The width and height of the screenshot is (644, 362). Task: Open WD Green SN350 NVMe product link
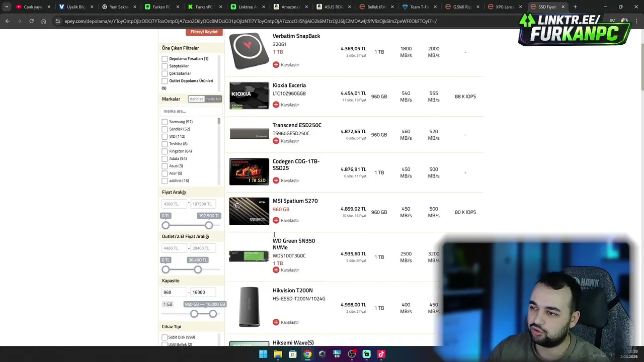pos(294,244)
